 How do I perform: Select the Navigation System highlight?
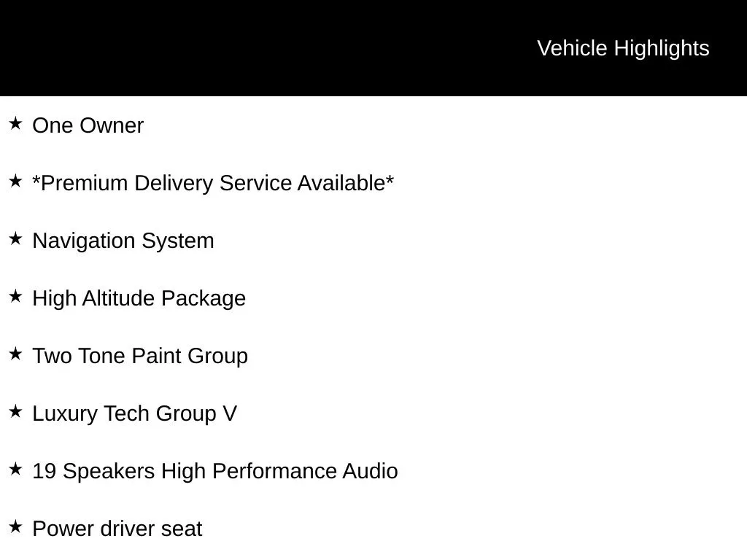pos(123,241)
